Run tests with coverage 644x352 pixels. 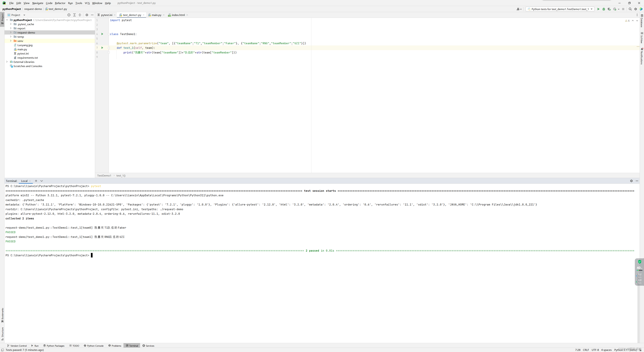click(609, 9)
